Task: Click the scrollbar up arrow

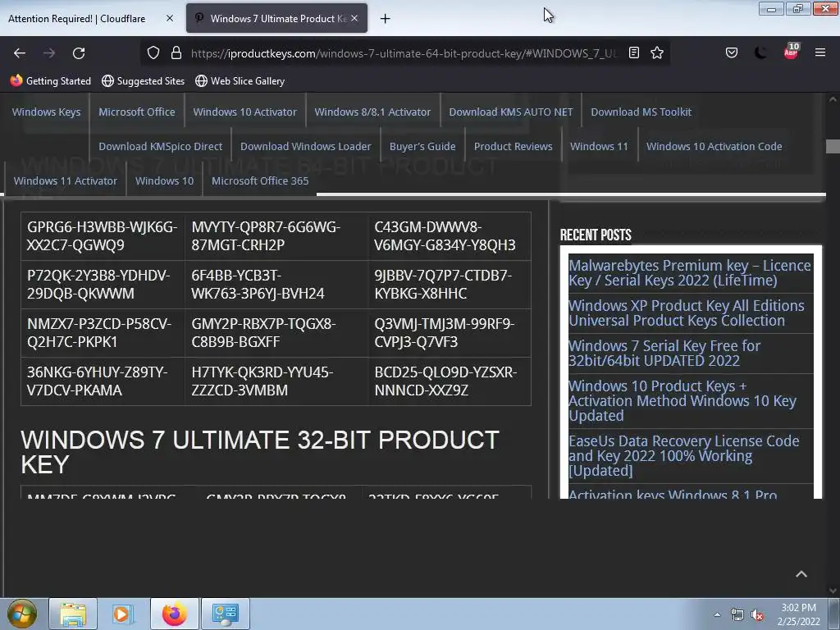Action: click(833, 99)
